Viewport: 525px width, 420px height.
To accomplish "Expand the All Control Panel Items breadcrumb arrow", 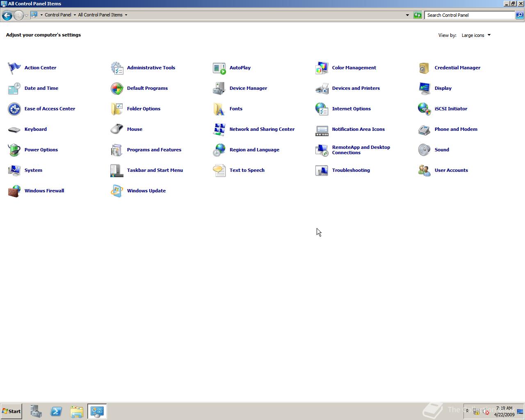I will tap(126, 15).
